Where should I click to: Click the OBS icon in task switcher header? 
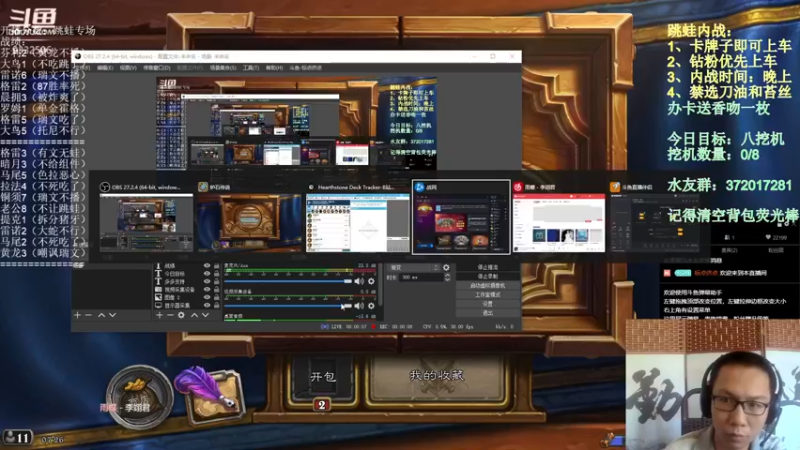[x=105, y=187]
